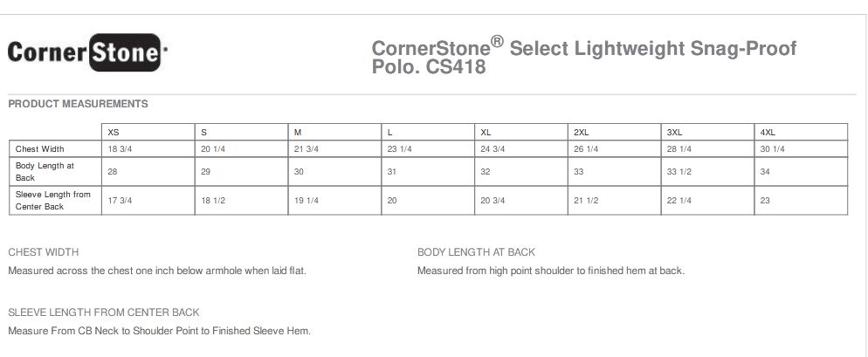Select the L sleeve length value 20
868x357 pixels.
(x=392, y=201)
